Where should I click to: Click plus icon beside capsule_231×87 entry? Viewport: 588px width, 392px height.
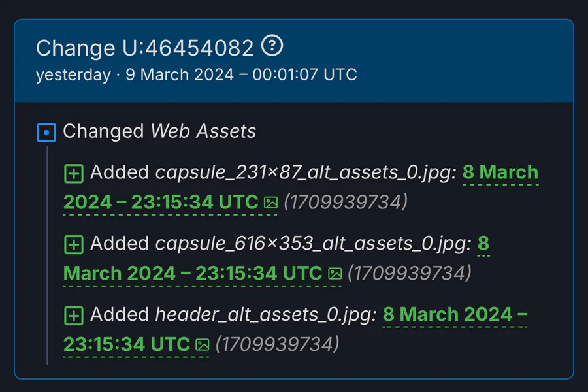click(x=73, y=174)
